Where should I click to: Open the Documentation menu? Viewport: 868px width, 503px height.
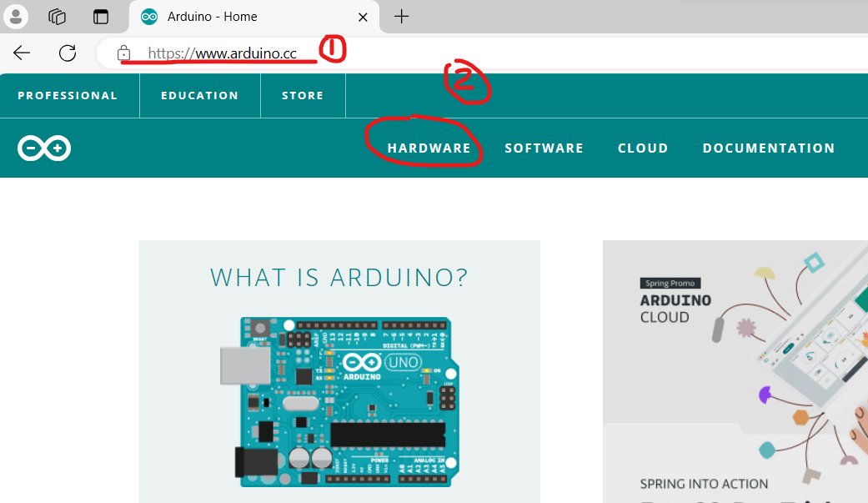769,148
